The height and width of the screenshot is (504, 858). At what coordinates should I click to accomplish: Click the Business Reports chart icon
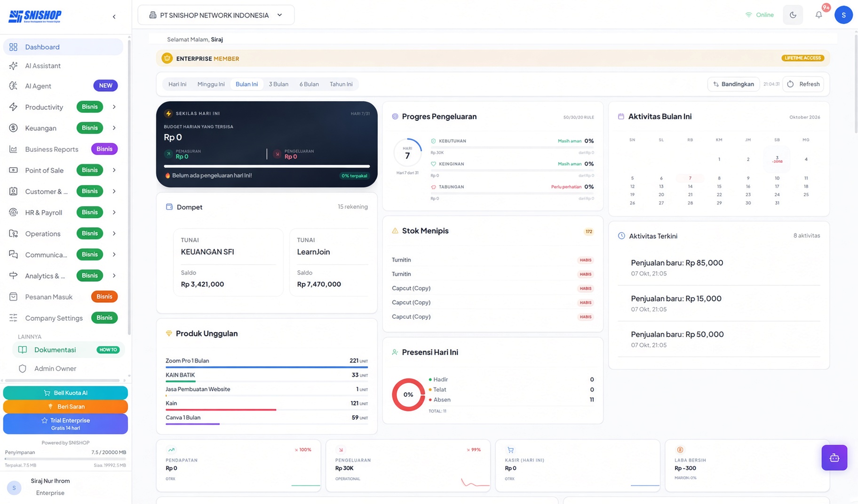coord(13,149)
